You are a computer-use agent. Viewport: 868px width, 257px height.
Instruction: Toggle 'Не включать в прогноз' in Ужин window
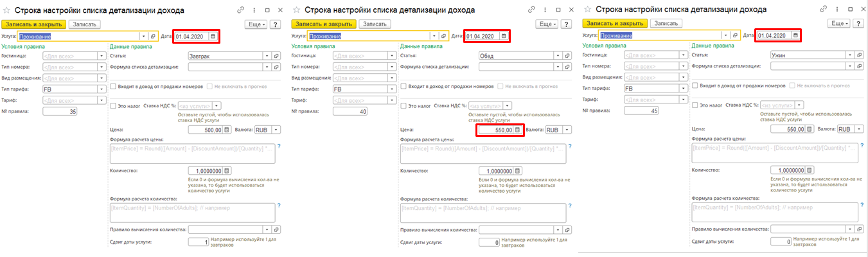792,85
